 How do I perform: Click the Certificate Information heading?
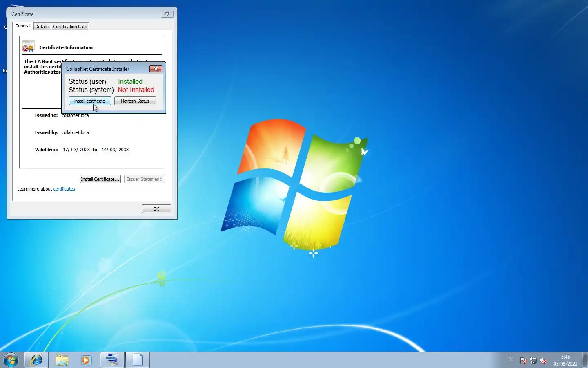point(66,47)
